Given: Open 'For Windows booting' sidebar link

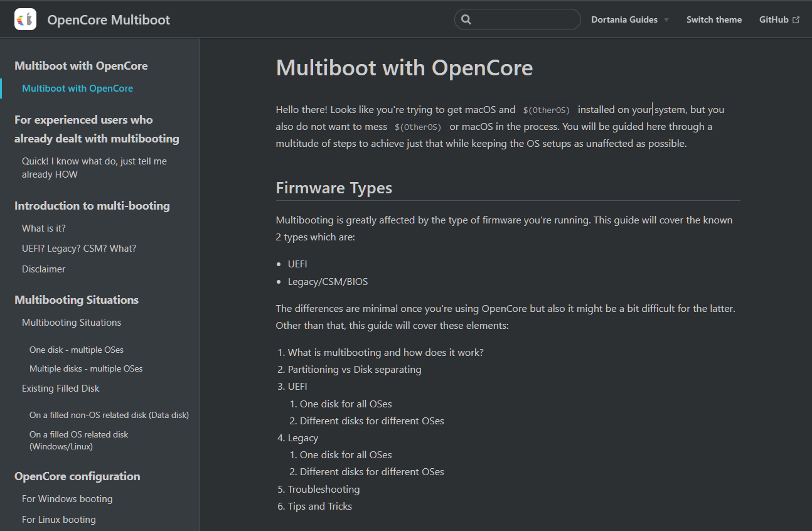Looking at the screenshot, I should point(67,499).
